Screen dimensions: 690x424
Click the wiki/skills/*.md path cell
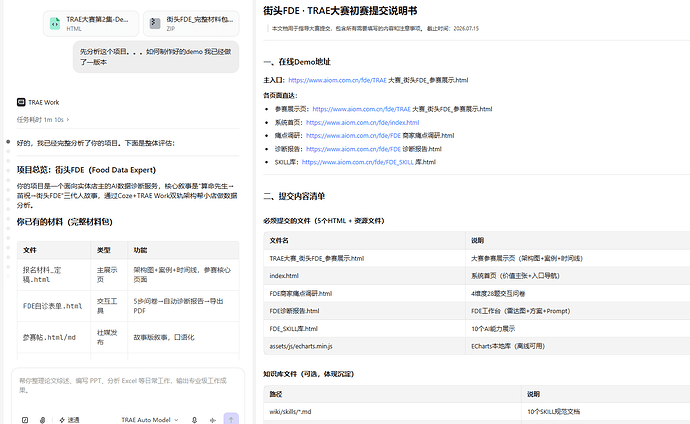(x=393, y=412)
